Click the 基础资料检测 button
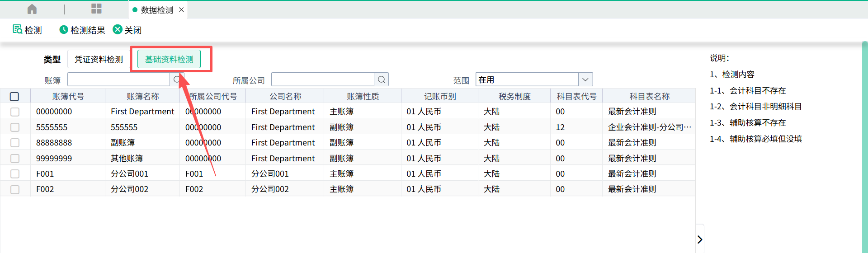This screenshot has width=868, height=253. [169, 59]
